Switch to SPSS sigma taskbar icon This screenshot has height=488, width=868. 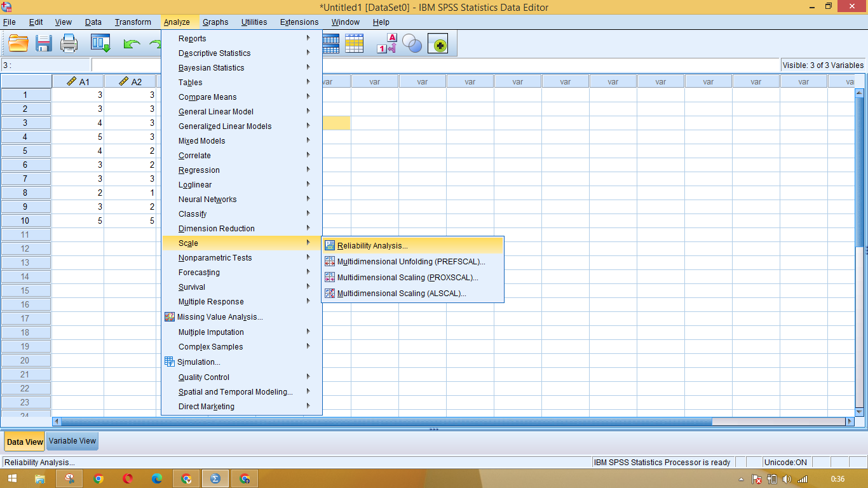(215, 478)
